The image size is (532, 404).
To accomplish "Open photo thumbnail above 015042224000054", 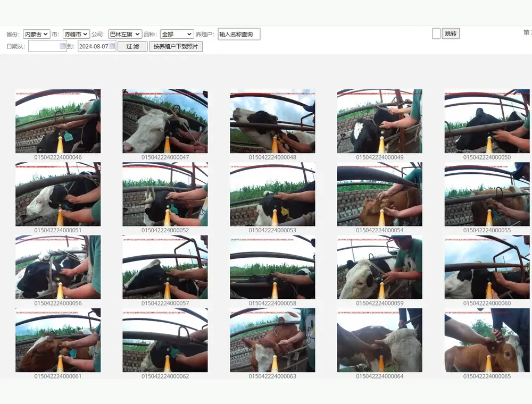I will point(380,194).
